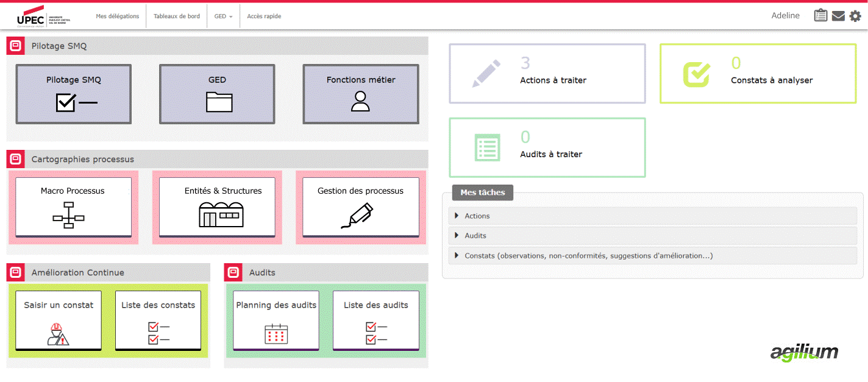The image size is (868, 382).
Task: Open the messages envelope icon
Action: click(x=838, y=15)
